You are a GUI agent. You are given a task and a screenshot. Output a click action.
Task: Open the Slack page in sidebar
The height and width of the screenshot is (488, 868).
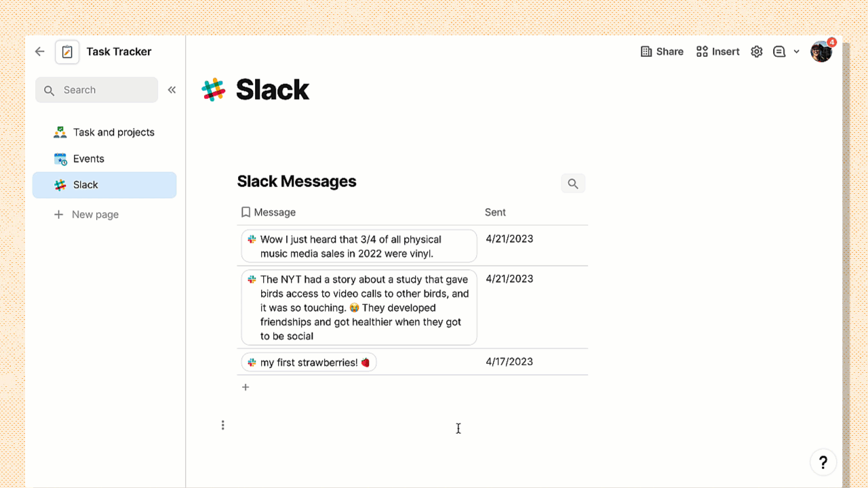click(x=85, y=184)
